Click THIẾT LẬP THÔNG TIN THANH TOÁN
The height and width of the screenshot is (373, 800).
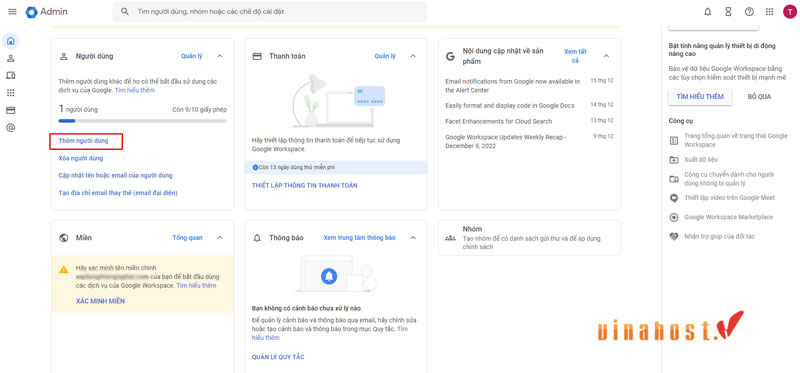click(305, 186)
